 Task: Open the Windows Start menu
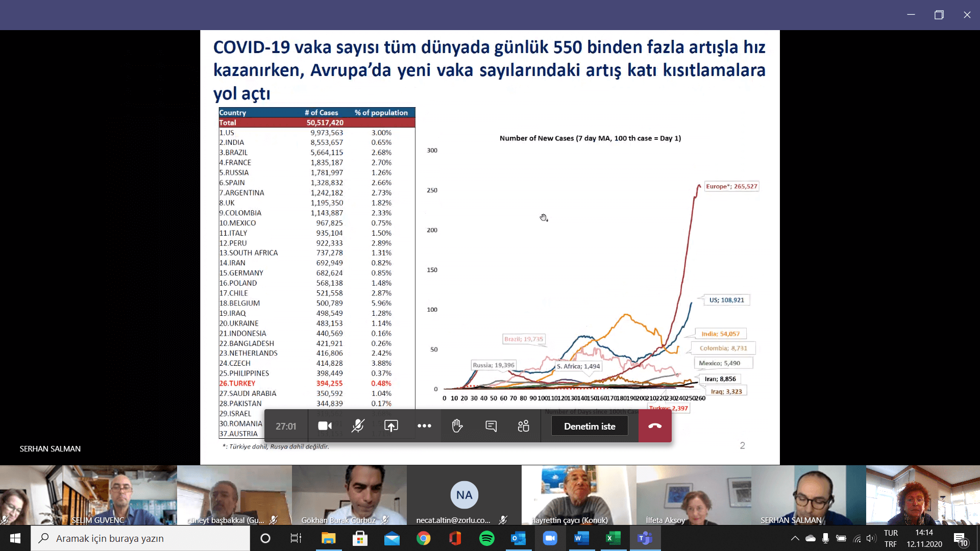(x=15, y=538)
